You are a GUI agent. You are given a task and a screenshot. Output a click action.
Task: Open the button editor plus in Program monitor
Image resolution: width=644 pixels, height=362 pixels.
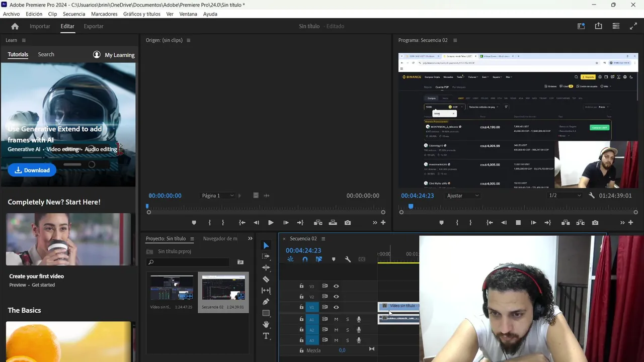tap(630, 223)
